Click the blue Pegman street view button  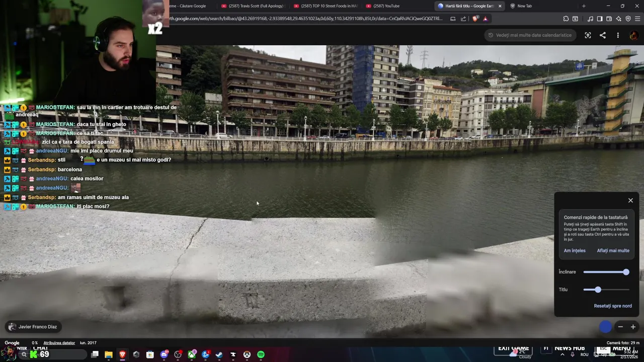[x=605, y=327]
